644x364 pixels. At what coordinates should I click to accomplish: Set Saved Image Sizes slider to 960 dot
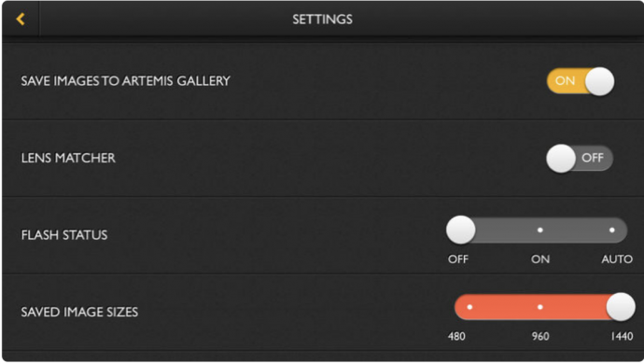click(x=540, y=307)
